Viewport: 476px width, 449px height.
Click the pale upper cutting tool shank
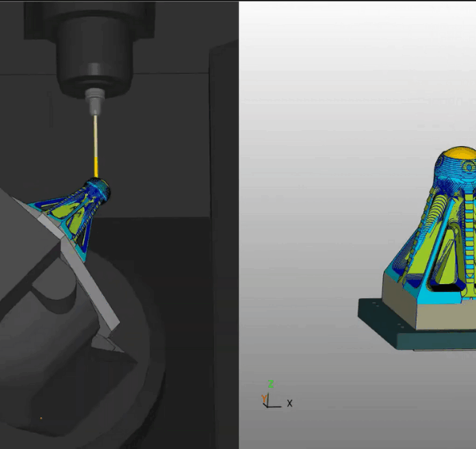(95, 135)
